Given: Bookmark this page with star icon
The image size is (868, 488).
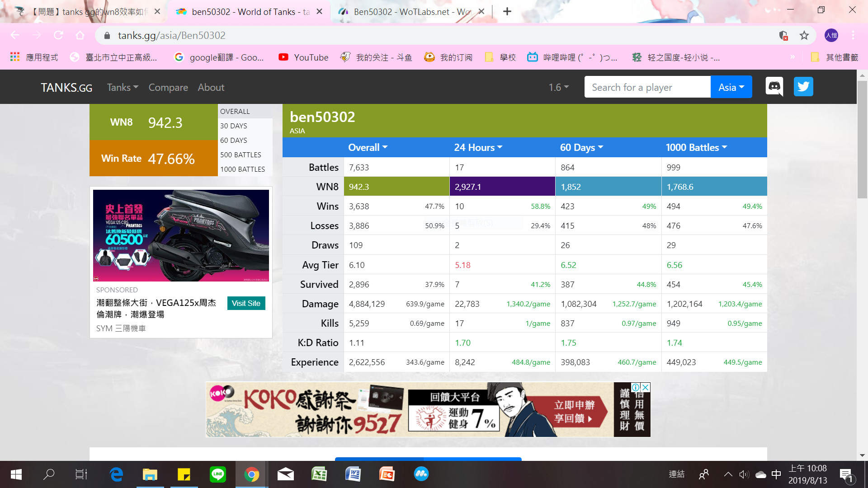Looking at the screenshot, I should pos(804,35).
